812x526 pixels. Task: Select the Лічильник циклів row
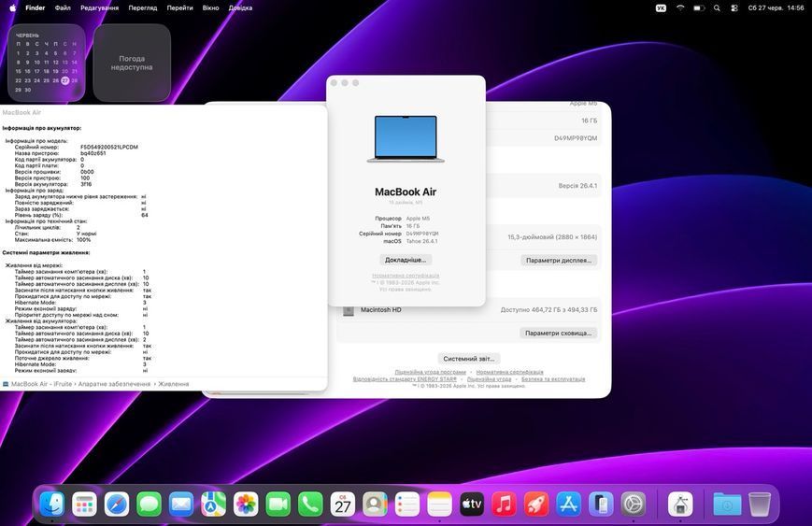pyautogui.click(x=47, y=227)
